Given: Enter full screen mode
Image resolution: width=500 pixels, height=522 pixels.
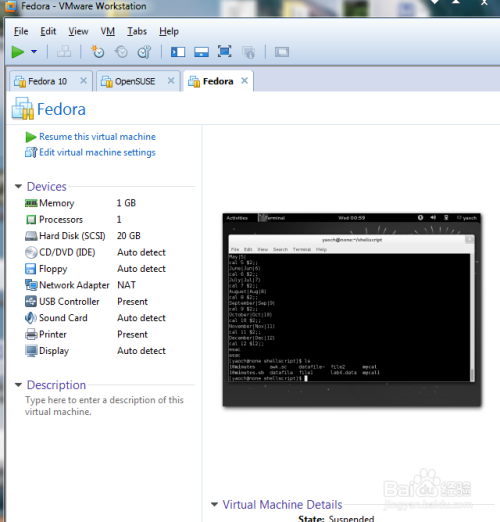Looking at the screenshot, I should 225,52.
